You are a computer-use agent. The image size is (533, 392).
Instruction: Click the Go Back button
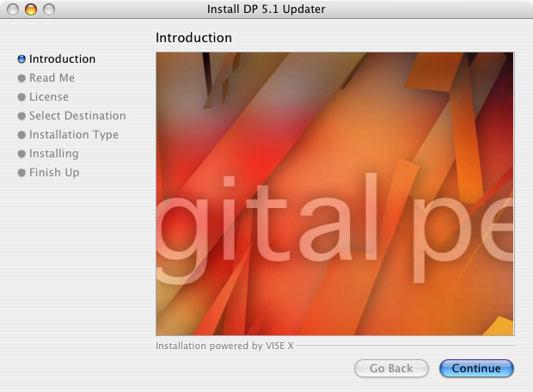click(391, 368)
